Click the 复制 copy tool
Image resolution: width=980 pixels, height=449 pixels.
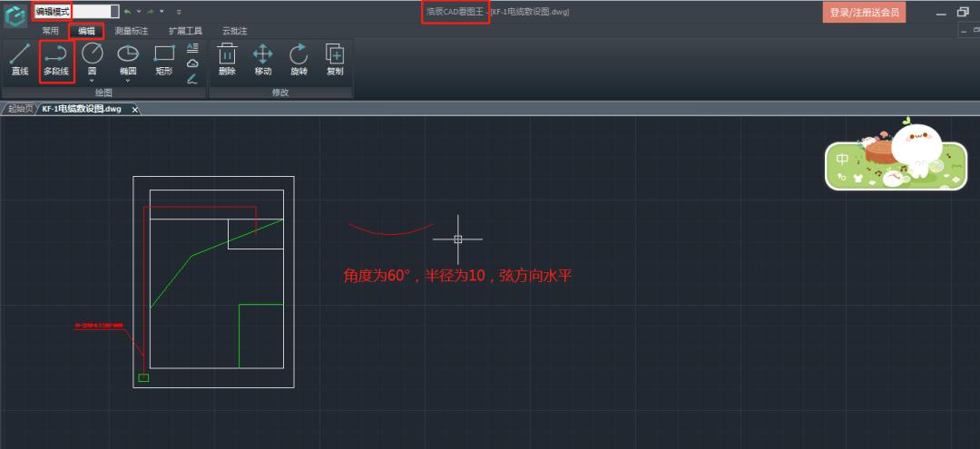335,60
